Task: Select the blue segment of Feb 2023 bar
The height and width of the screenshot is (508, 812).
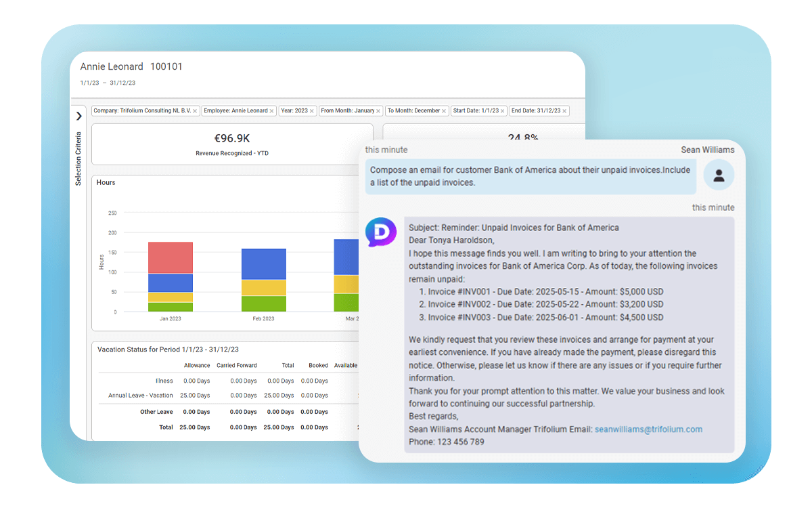Action: coord(263,264)
